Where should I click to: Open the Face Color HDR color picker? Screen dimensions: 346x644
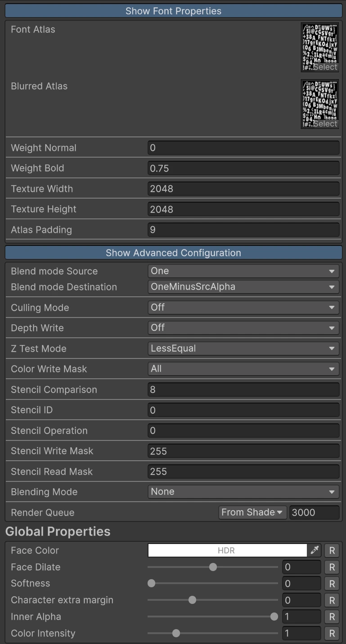point(227,550)
